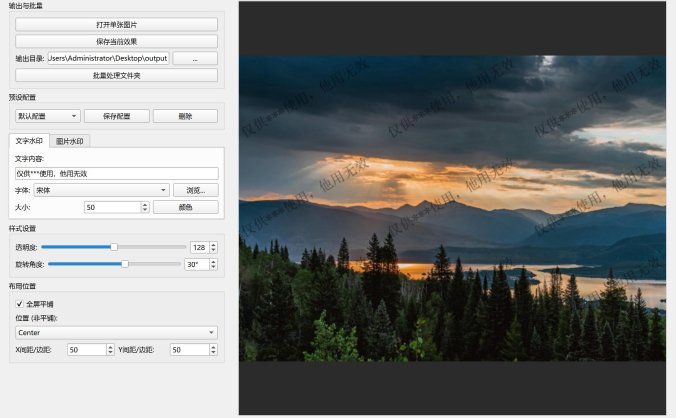Click the font size field showing 50
The width and height of the screenshot is (676, 418).
coord(113,207)
